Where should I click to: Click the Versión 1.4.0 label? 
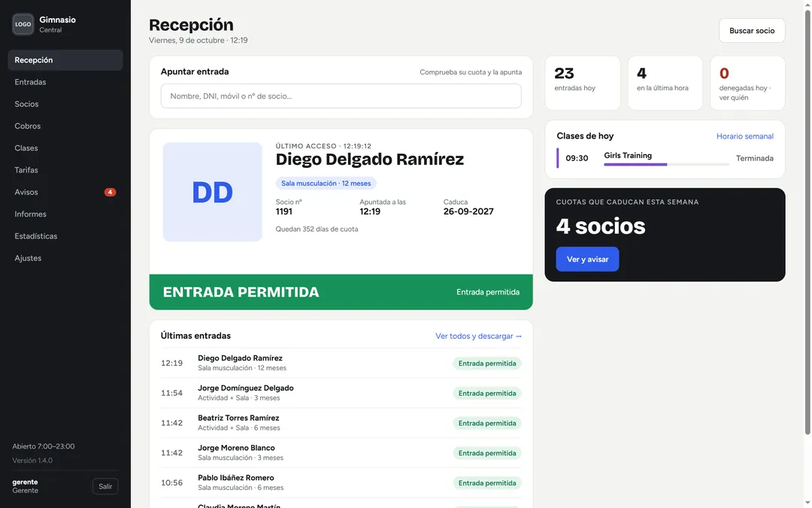point(32,461)
